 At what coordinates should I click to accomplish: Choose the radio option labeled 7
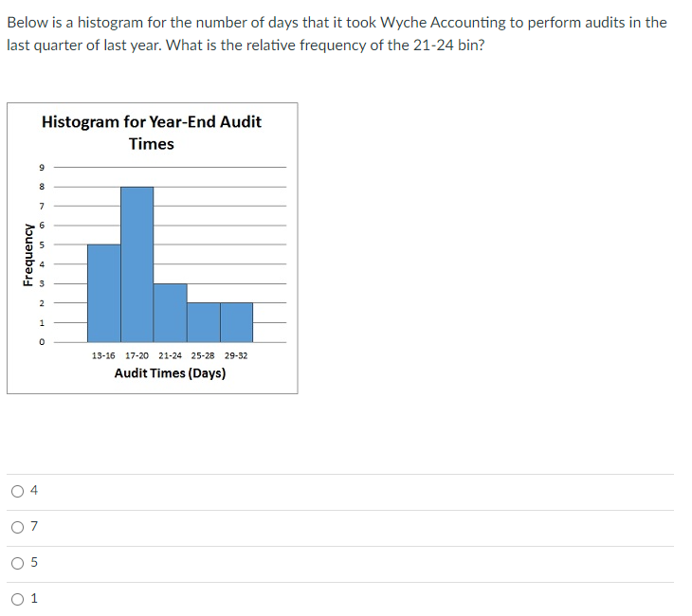tap(18, 527)
